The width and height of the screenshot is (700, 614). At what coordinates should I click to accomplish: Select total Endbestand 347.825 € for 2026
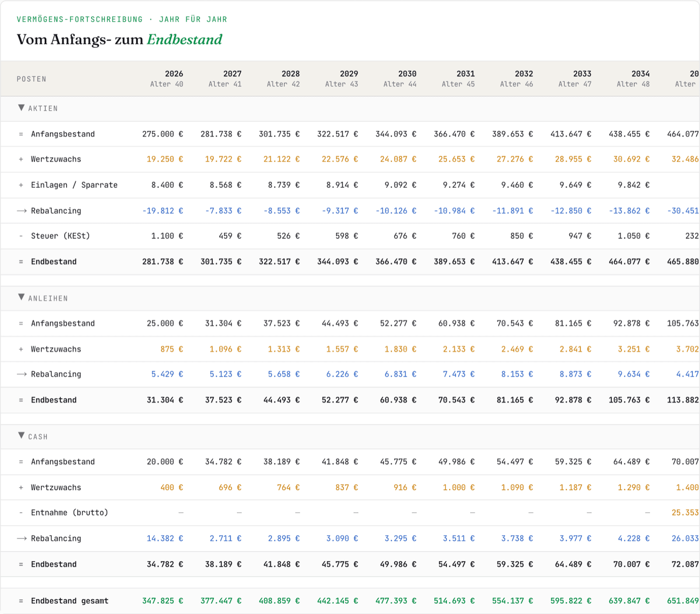163,601
